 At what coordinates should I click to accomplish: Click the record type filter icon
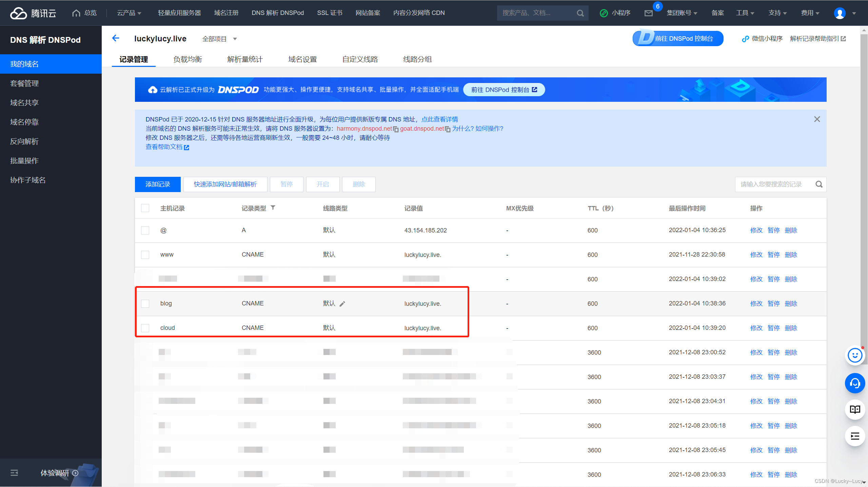point(273,208)
